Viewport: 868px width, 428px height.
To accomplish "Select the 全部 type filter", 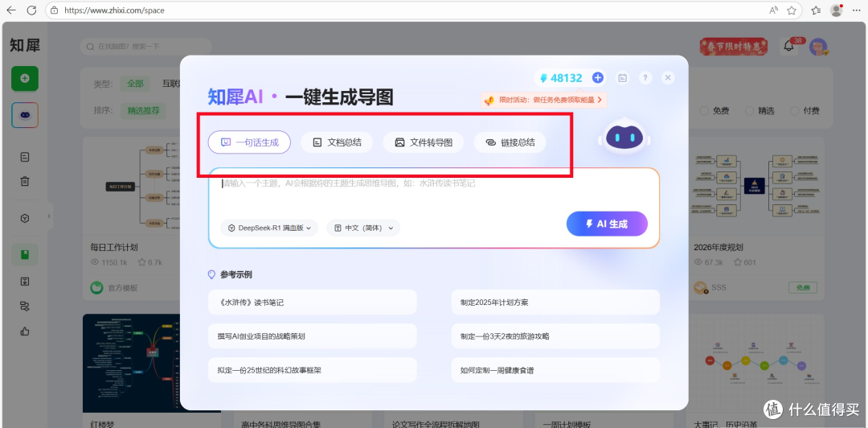I will [x=135, y=84].
